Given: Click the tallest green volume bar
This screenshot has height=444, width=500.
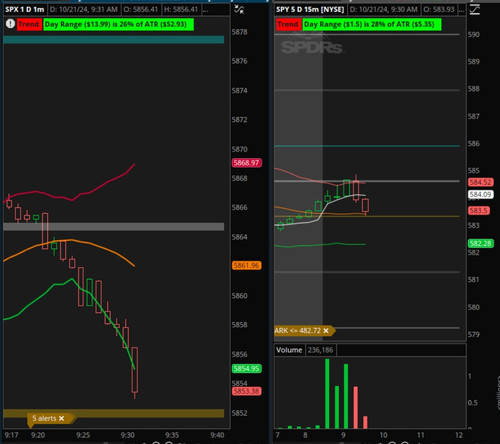Looking at the screenshot, I should [327, 394].
